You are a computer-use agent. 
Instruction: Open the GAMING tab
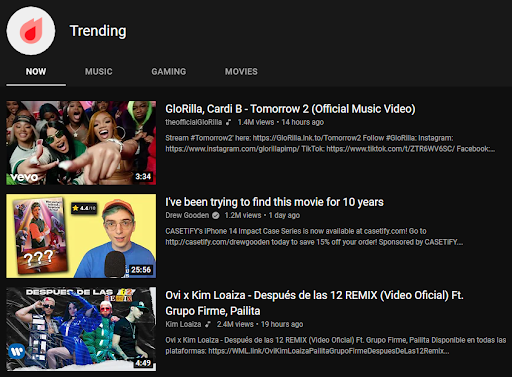(169, 72)
